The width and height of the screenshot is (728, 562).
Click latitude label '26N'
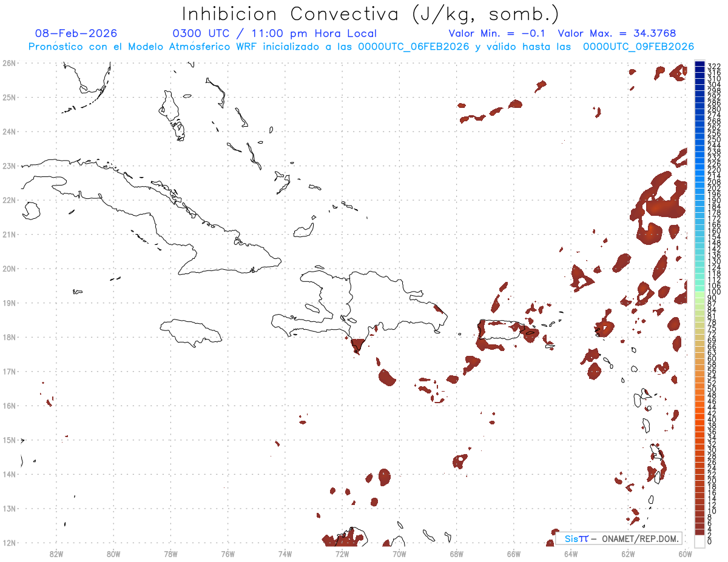(9, 63)
